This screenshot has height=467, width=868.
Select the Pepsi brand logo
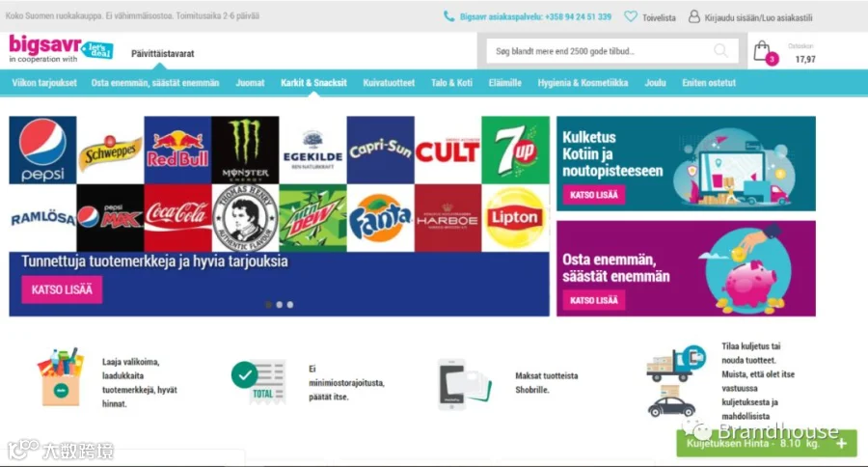(x=42, y=151)
